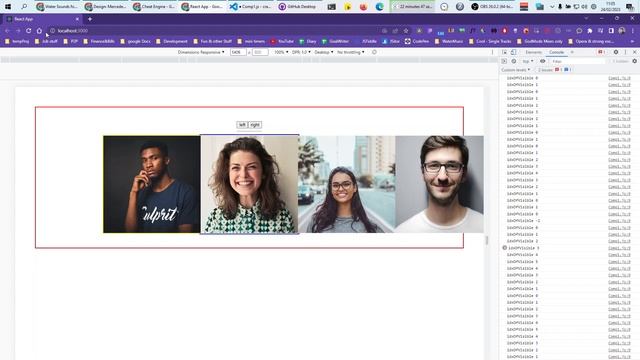Select the Console tab in DevTools
The image size is (640, 360).
coord(556,52)
